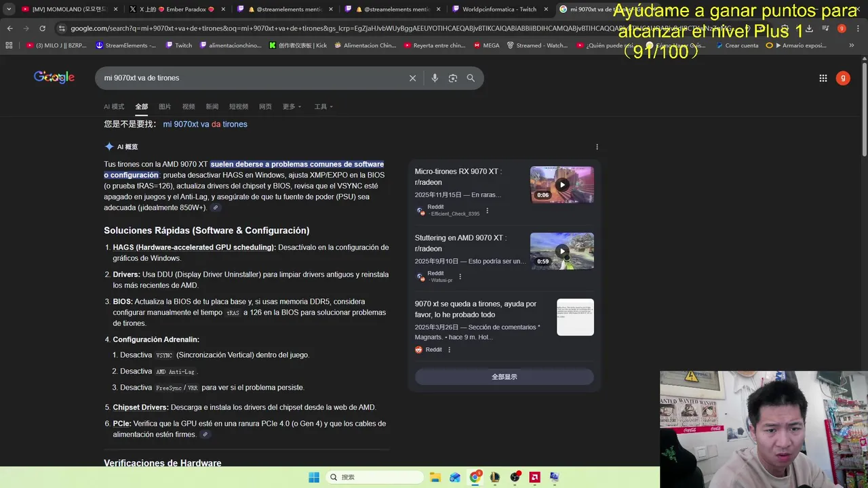Click the suggested search mi 9070xt va da tirones
This screenshot has height=488, width=868.
coord(205,124)
